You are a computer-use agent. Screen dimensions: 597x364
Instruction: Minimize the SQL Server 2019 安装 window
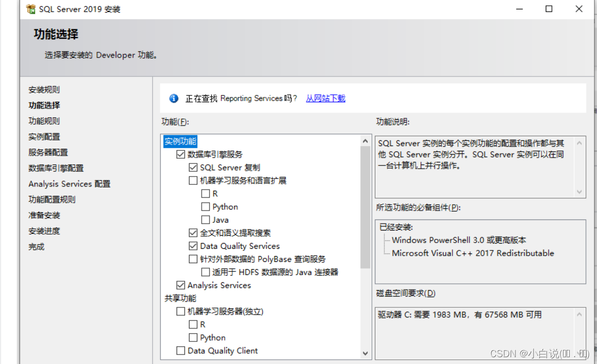[x=519, y=9]
